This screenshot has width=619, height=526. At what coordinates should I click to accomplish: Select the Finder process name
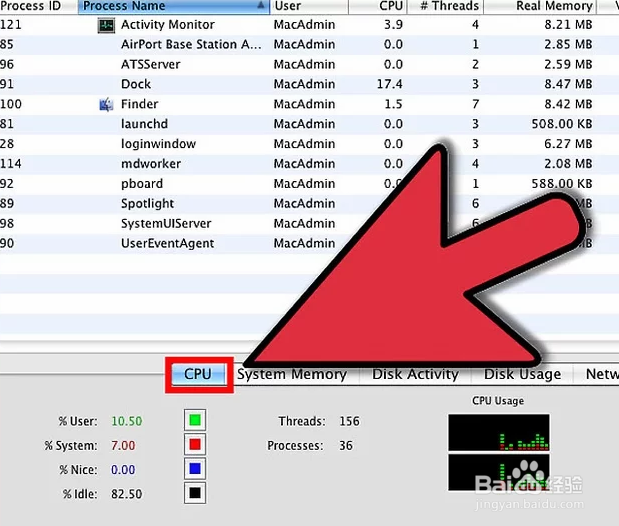[x=139, y=104]
